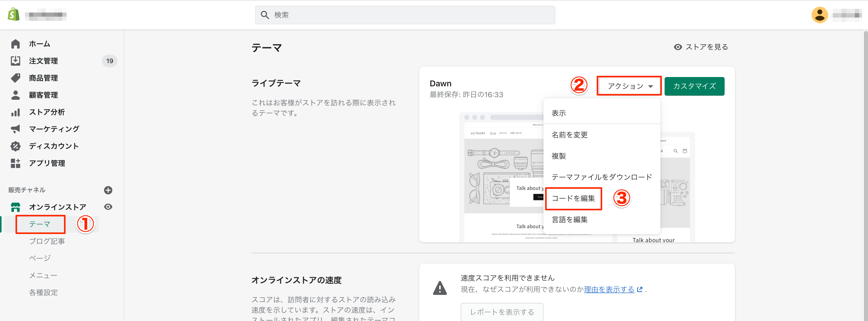Select テーマ submenu item

click(39, 224)
